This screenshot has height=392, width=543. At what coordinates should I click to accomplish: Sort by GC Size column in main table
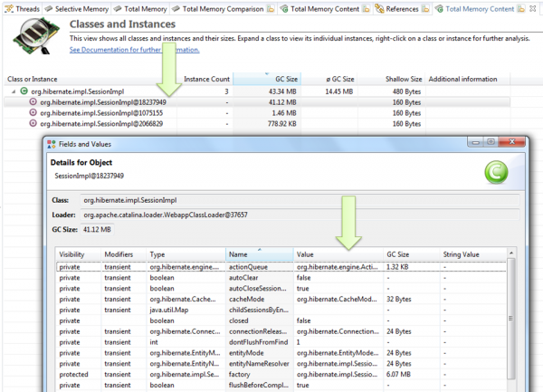267,79
